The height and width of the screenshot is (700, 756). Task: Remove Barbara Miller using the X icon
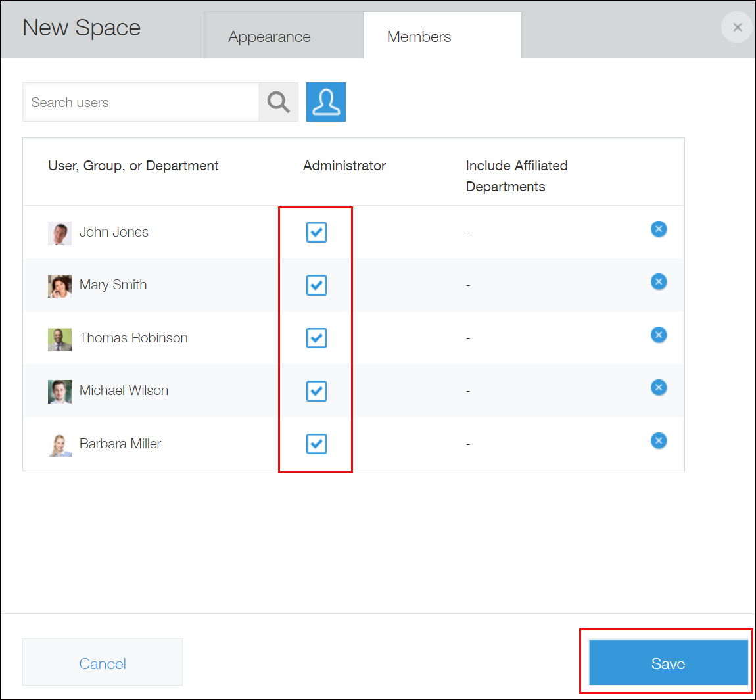[659, 440]
